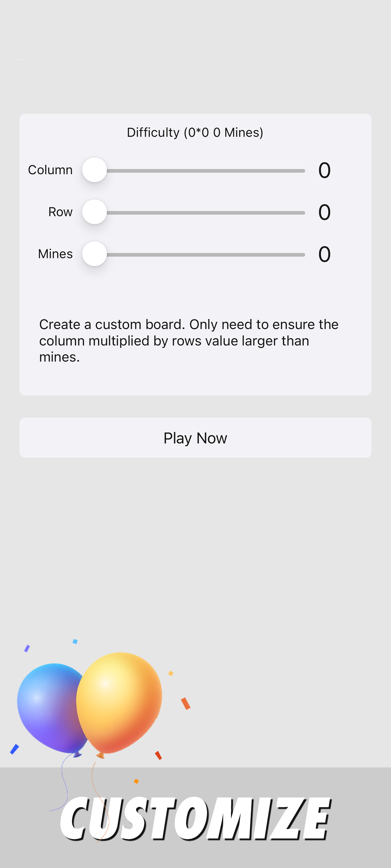
Task: Click the Row slider thumb
Action: tap(94, 212)
